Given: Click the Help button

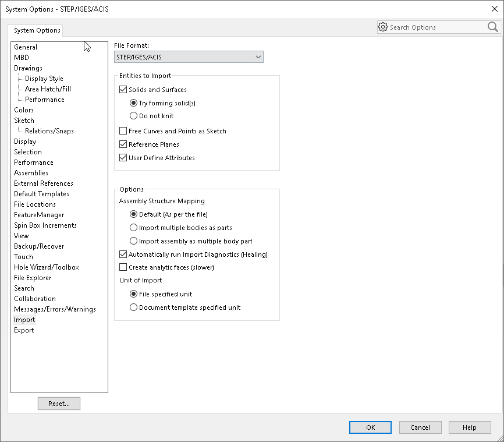Looking at the screenshot, I should [470, 427].
